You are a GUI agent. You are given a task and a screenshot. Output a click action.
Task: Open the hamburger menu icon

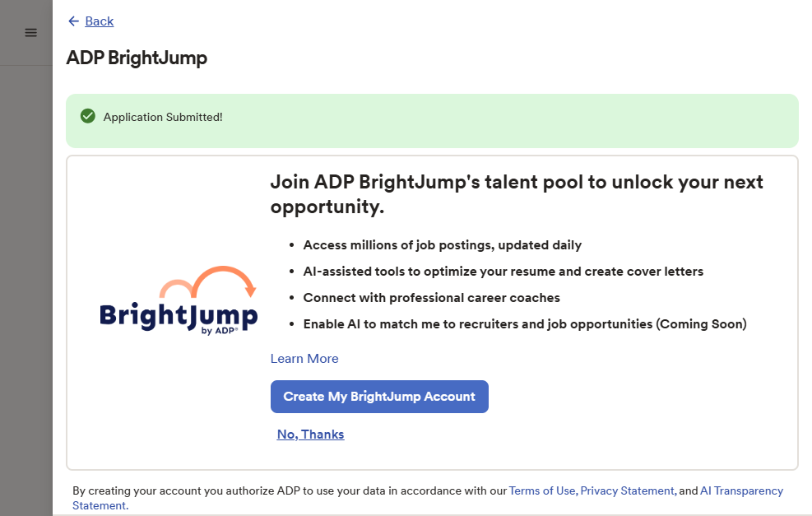pyautogui.click(x=30, y=33)
